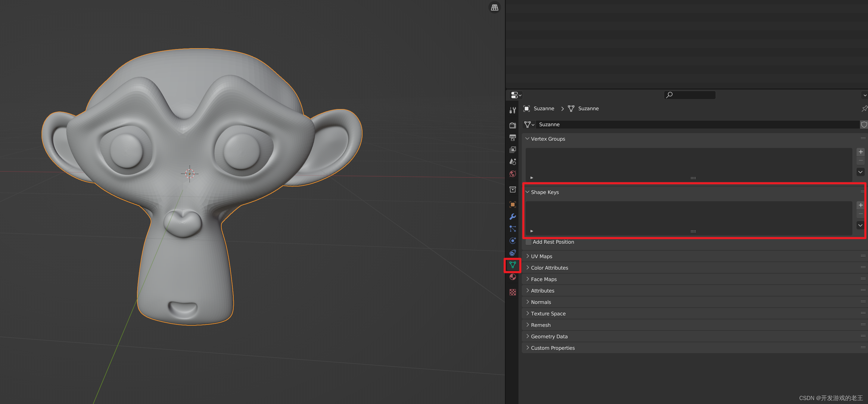Expand the Color Attributes panel
The image size is (868, 404).
pos(549,268)
